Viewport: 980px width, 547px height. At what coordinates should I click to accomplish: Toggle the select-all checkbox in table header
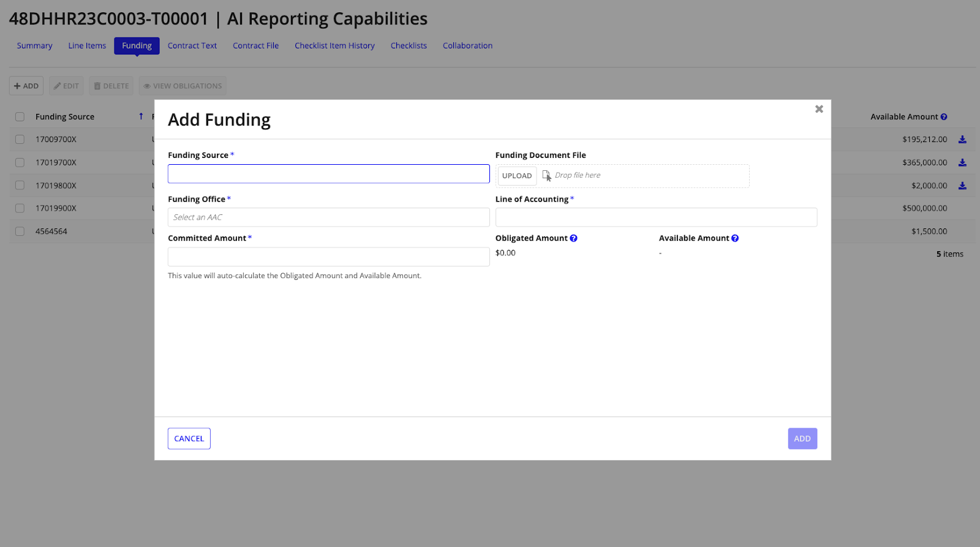(x=20, y=117)
